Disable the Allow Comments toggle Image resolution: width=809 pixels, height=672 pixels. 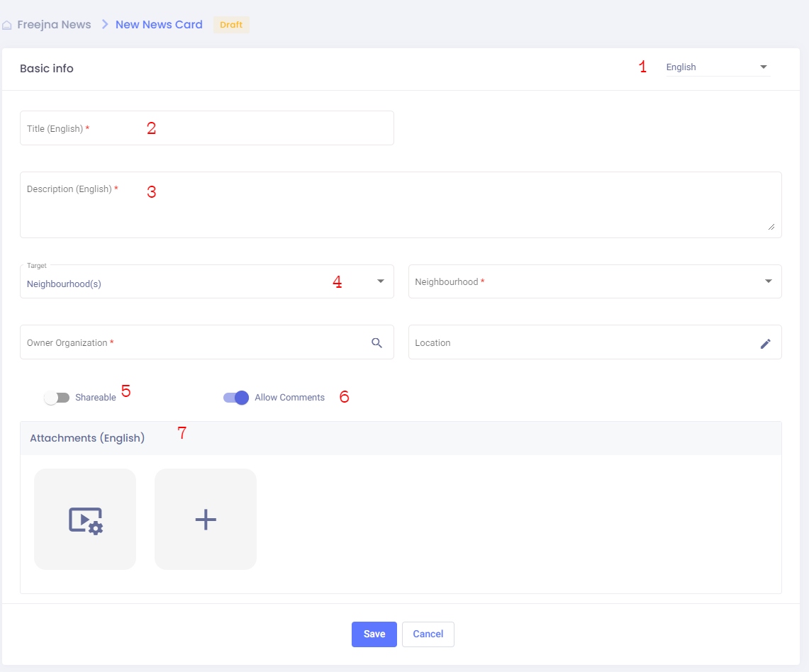click(x=236, y=398)
